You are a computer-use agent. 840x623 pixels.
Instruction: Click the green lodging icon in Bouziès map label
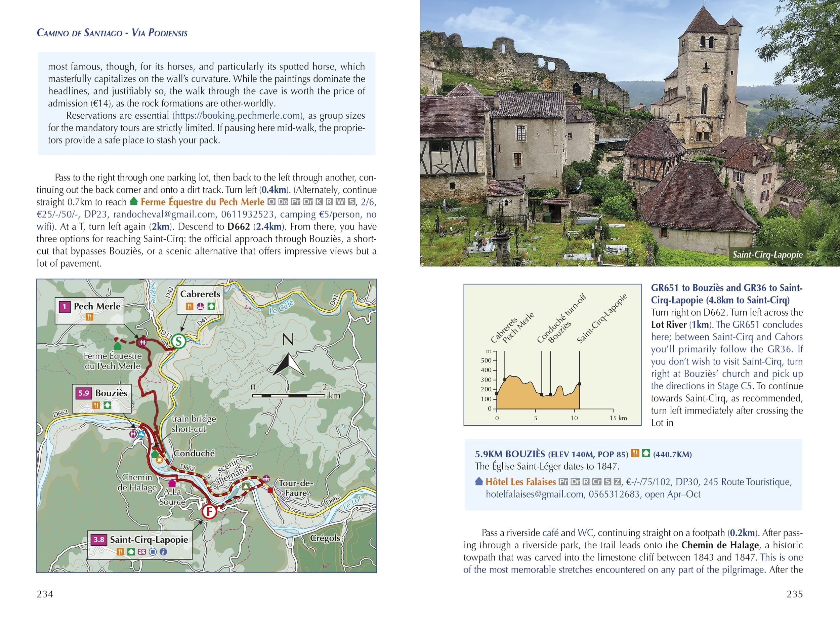click(x=107, y=405)
